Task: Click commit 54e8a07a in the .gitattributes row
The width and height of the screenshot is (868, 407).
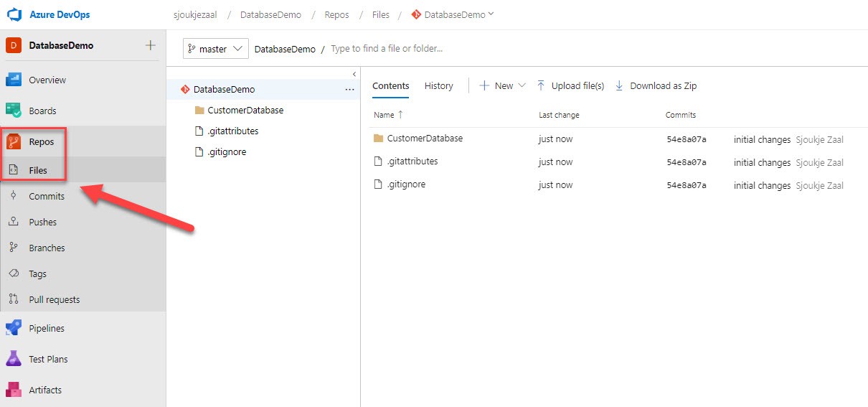Action: pyautogui.click(x=687, y=162)
